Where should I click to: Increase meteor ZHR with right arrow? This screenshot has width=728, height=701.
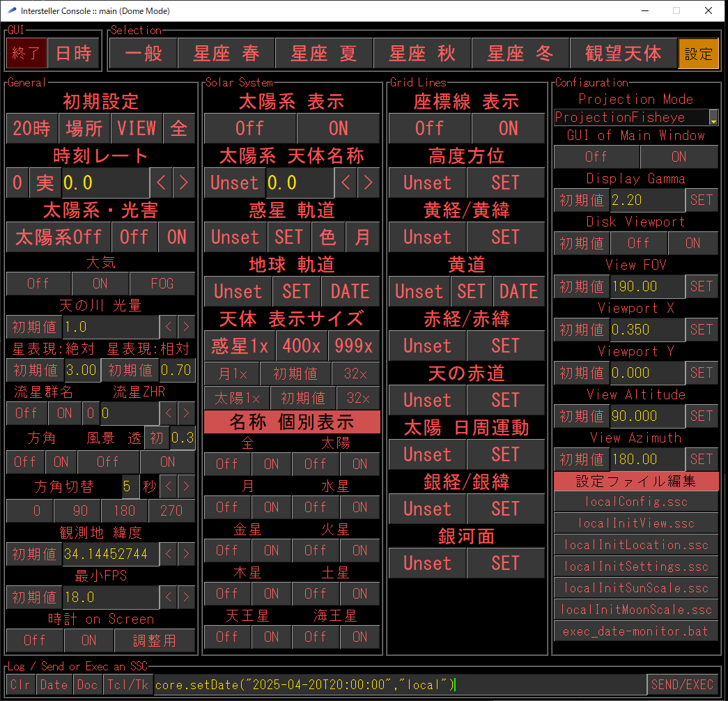tap(186, 413)
